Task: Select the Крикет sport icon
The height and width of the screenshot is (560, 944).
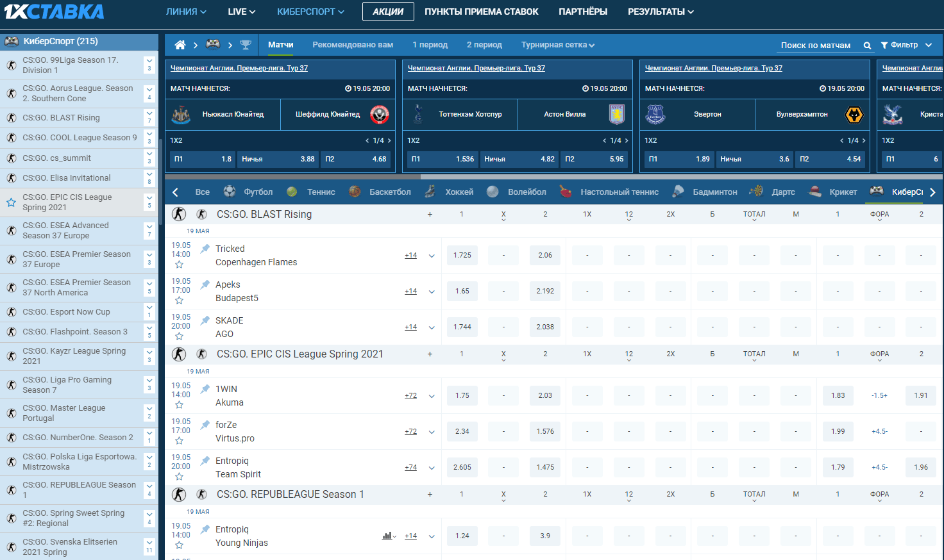Action: [815, 191]
